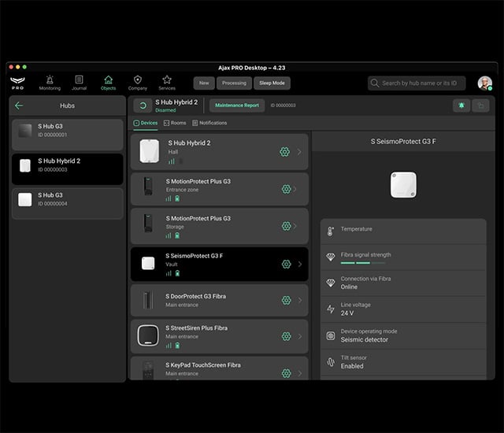Select the Processing filter button
This screenshot has width=504, height=433.
click(x=234, y=83)
